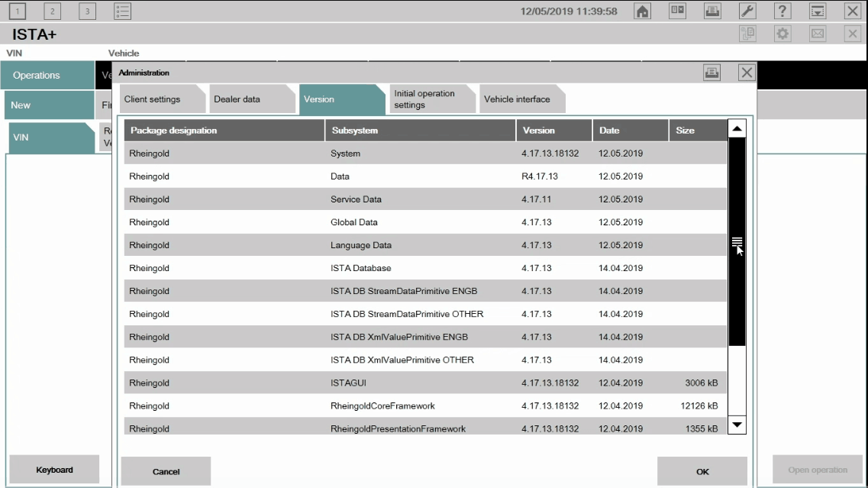Open the wrench administration settings icon

748,11
